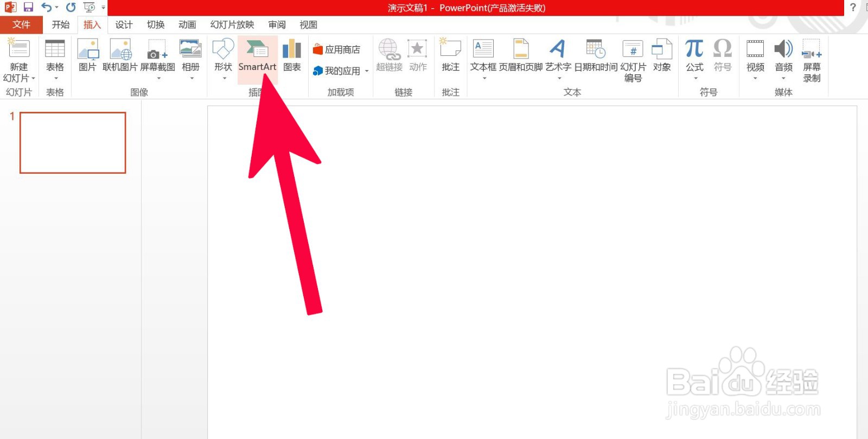The image size is (868, 439).
Task: Switch to the Design (设计) tab
Action: [124, 25]
